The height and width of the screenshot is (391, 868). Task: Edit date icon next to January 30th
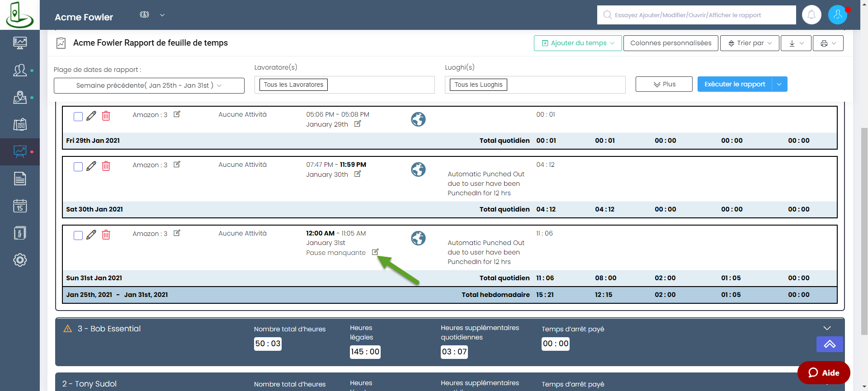[x=358, y=174]
